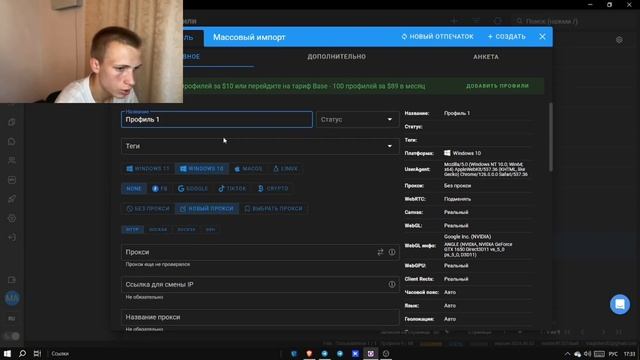Click the Название прокси field
640x360 pixels.
(260, 317)
